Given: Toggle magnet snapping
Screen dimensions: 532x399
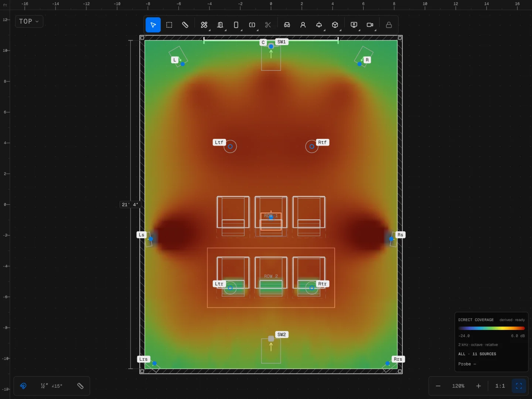Looking at the screenshot, I should click(x=23, y=386).
